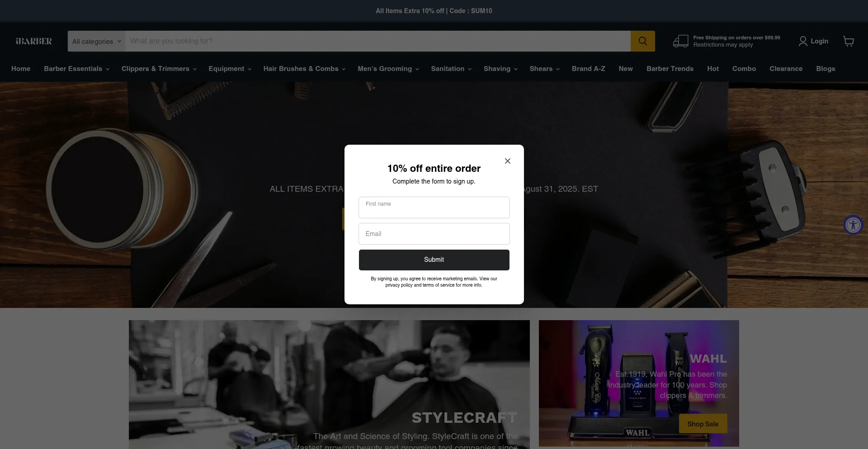The image size is (868, 449).
Task: Open the Stylecraft barbershop banner image
Action: (329, 385)
